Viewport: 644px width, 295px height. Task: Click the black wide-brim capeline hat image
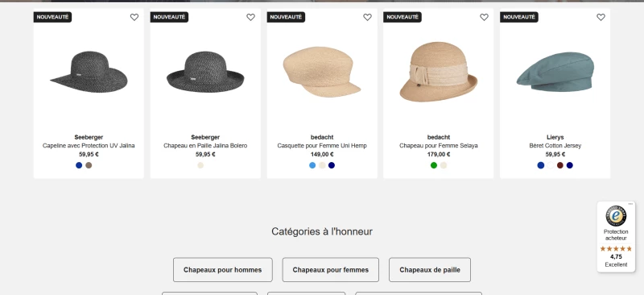(89, 72)
